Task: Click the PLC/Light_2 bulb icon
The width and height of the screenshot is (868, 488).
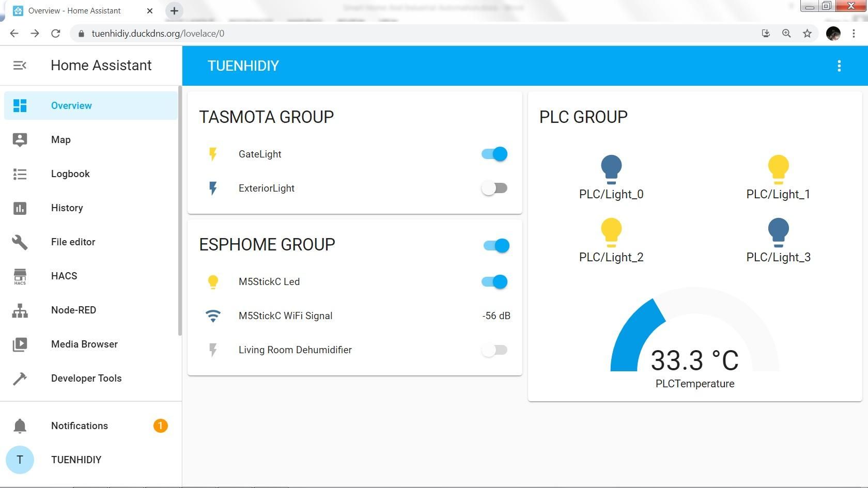Action: pyautogui.click(x=611, y=232)
